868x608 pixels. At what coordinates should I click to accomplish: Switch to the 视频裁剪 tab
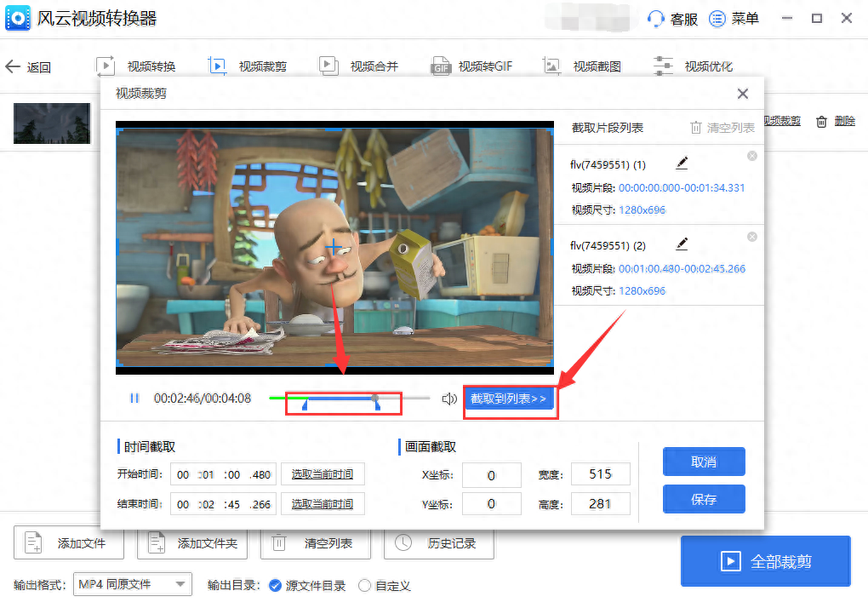point(248,66)
